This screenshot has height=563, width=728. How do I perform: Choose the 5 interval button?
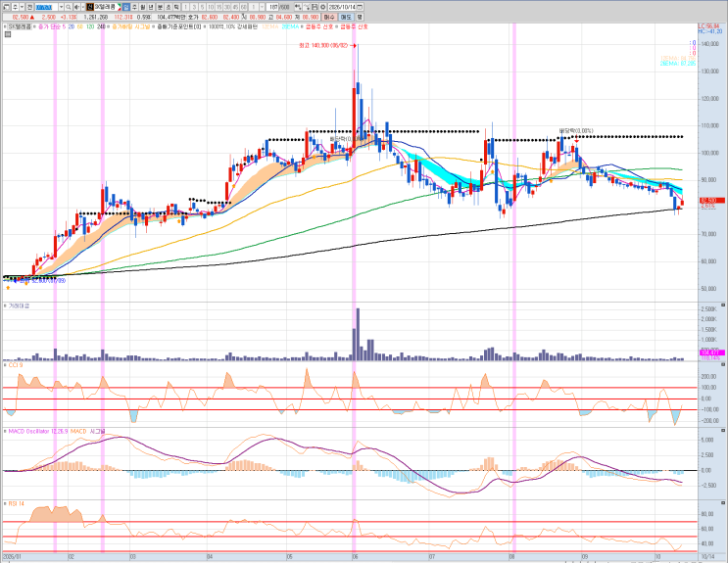click(203, 7)
